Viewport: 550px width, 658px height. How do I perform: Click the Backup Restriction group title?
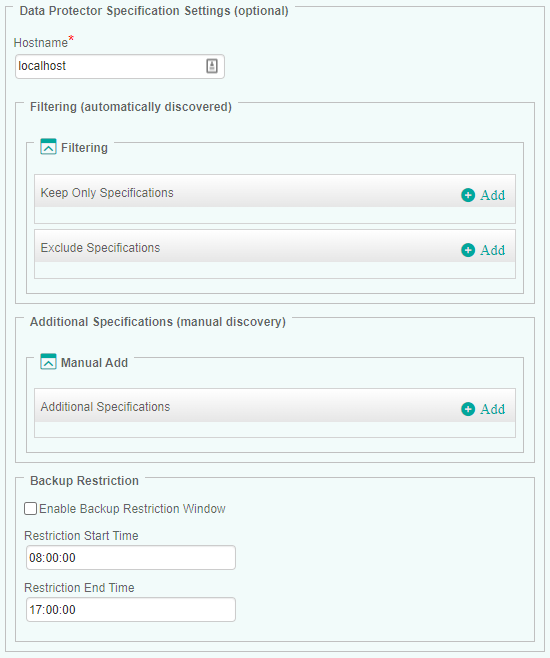click(x=84, y=480)
